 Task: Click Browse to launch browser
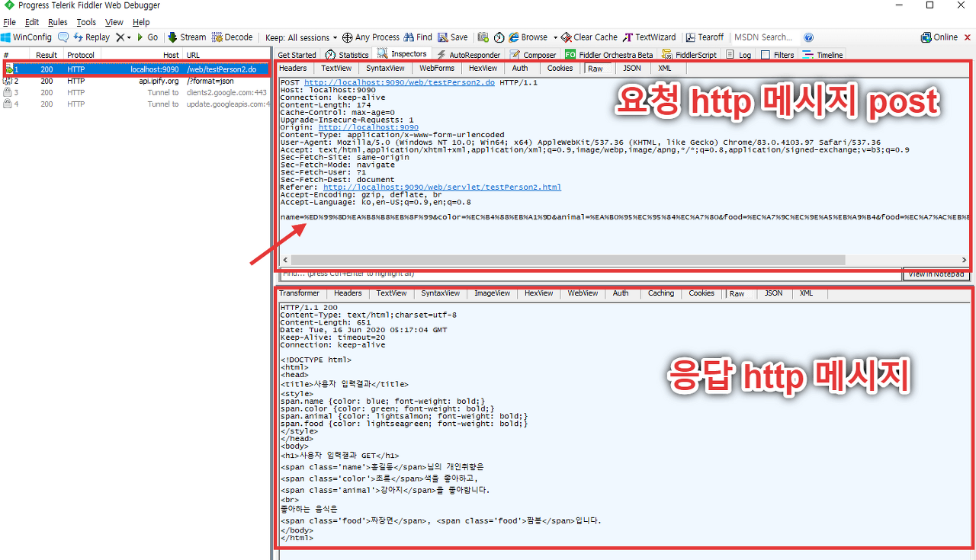coord(528,37)
